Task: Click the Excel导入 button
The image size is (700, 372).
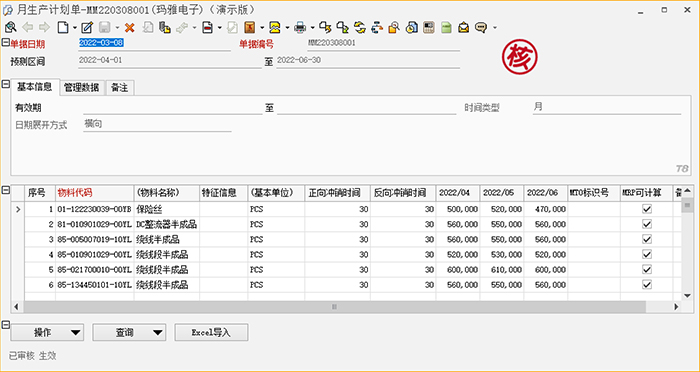Action: (211, 333)
